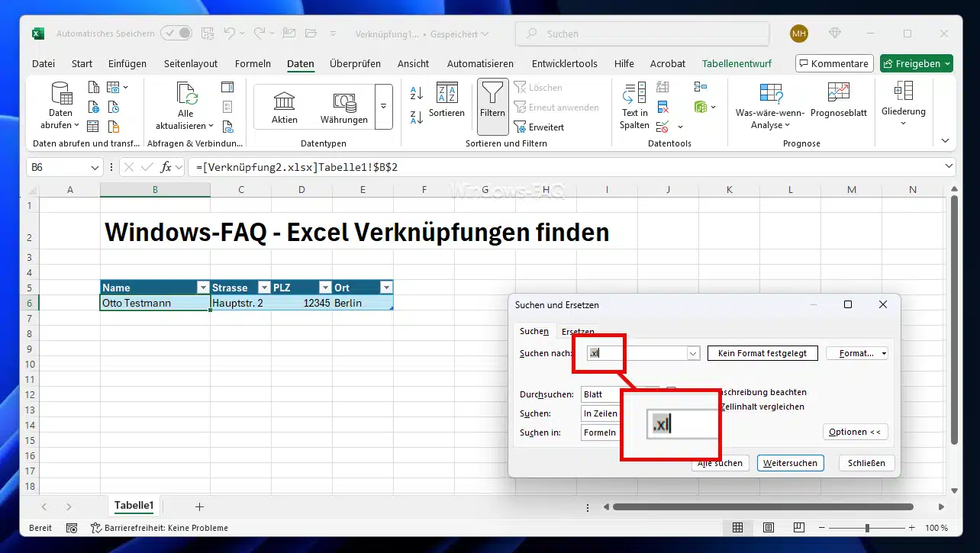Switch to page layout view icon
Image resolution: width=980 pixels, height=553 pixels.
pos(767,528)
